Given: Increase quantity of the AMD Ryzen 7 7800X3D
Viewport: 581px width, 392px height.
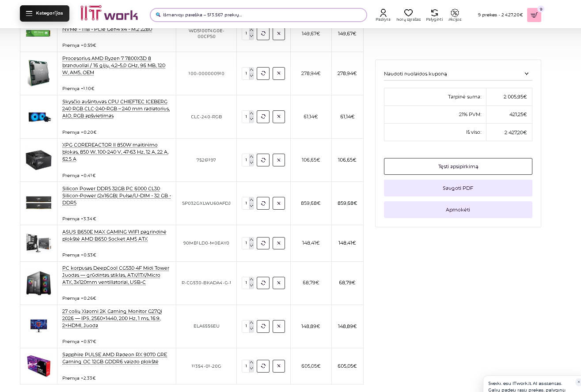Looking at the screenshot, I should pos(252,70).
